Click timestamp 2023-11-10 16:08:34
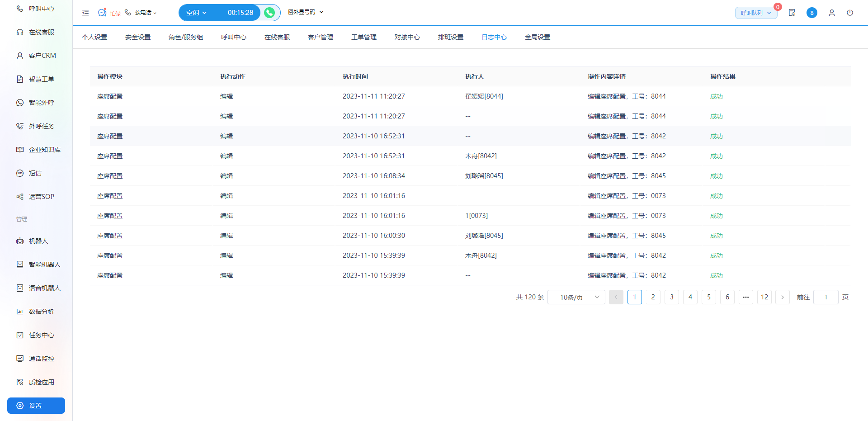Screen dimensions: 868x421 (374, 176)
